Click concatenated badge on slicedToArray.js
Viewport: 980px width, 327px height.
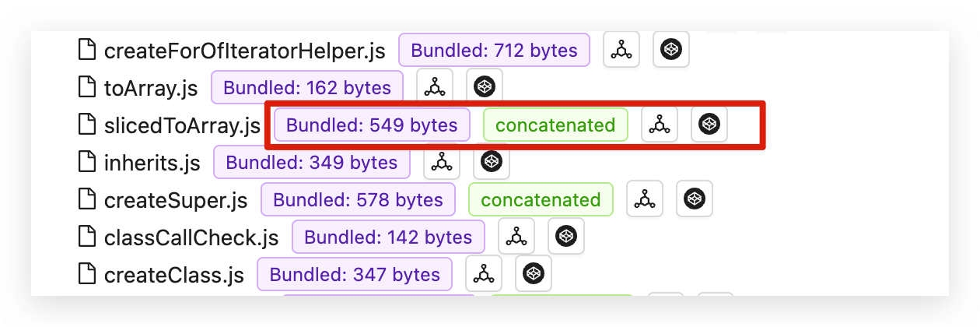click(x=555, y=125)
